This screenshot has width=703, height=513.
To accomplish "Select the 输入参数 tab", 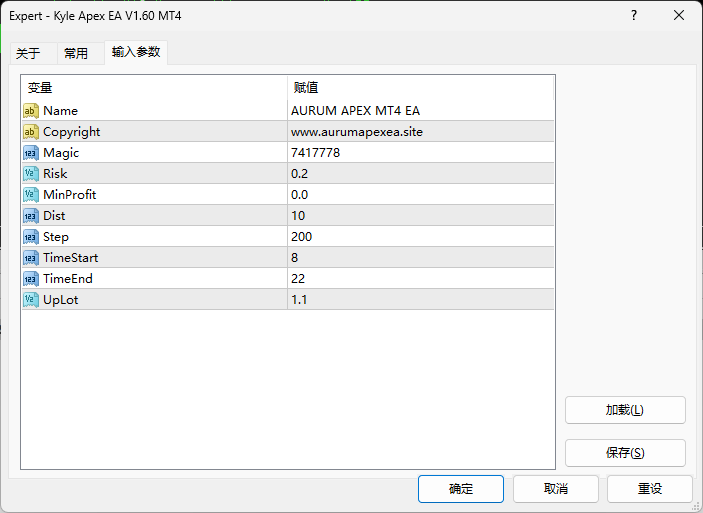I will click(136, 52).
